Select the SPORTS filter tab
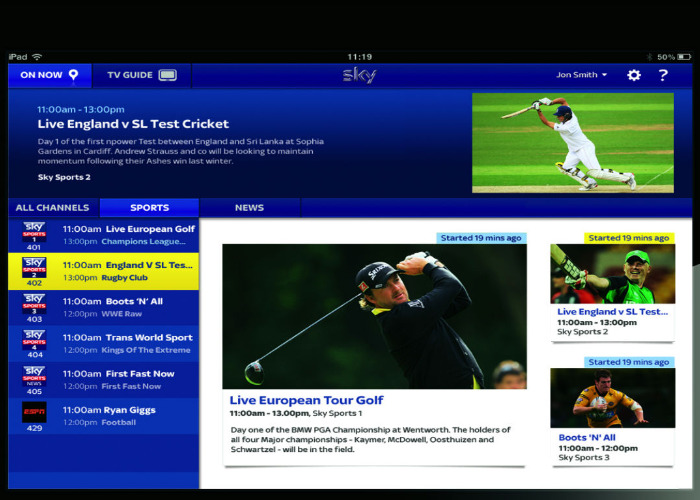 click(x=149, y=208)
